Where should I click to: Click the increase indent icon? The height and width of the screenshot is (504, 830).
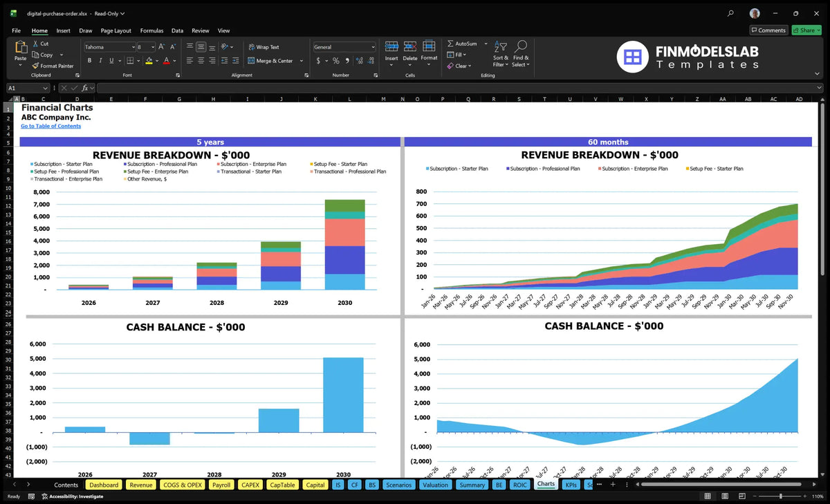pos(236,61)
